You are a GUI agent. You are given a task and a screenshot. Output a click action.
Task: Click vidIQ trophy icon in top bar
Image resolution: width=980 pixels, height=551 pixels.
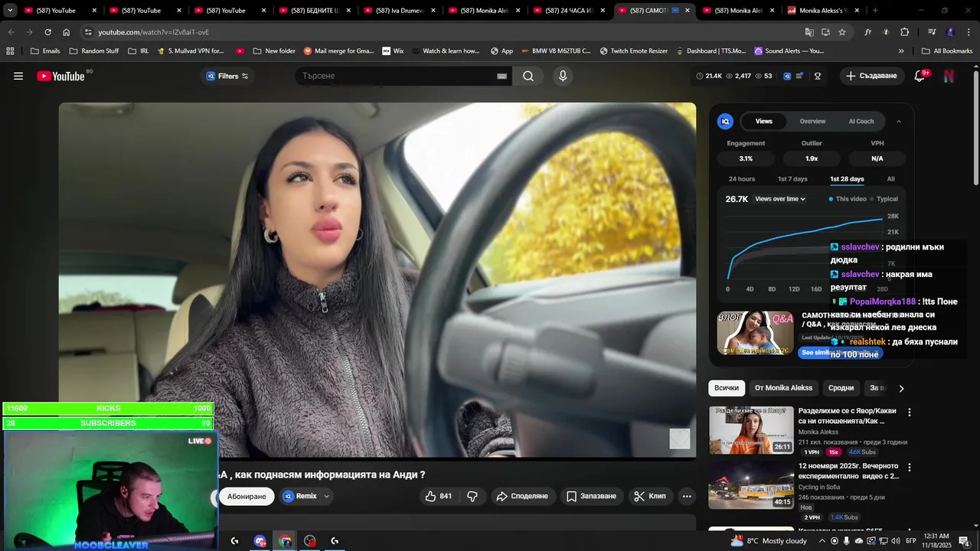(818, 76)
